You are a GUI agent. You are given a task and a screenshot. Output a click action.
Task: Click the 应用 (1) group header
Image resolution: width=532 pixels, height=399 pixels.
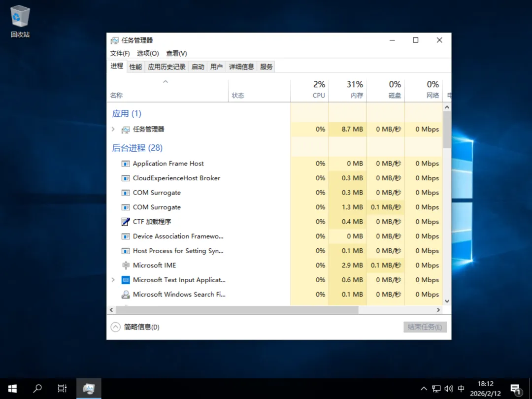(x=127, y=114)
